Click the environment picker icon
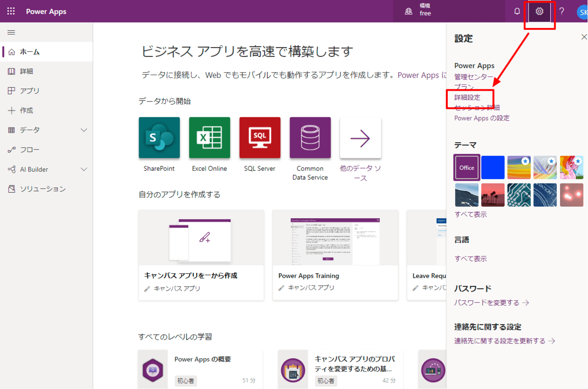 pyautogui.click(x=409, y=12)
